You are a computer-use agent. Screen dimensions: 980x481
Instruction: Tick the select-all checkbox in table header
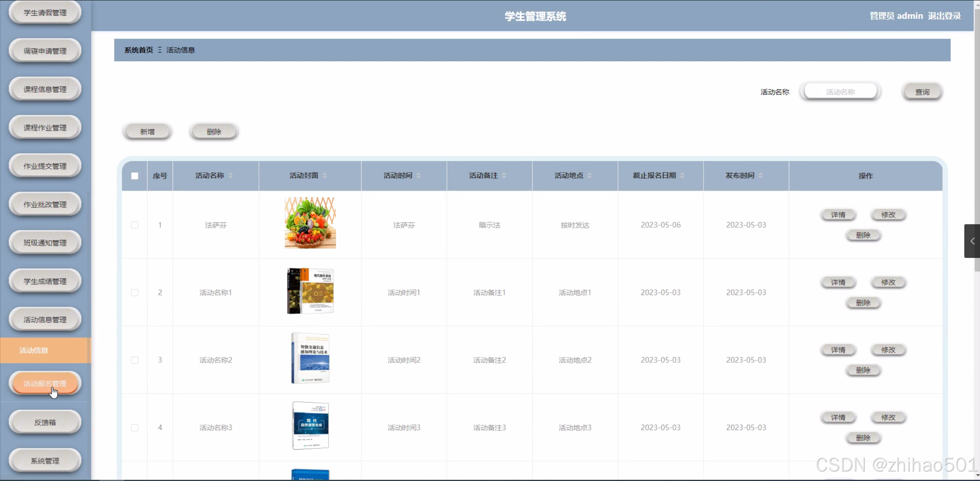[x=135, y=176]
